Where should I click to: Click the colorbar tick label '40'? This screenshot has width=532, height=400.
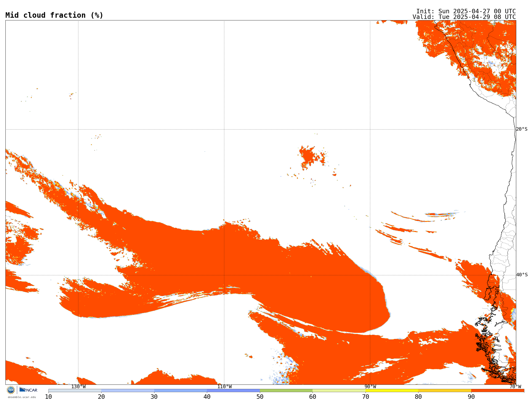[x=207, y=397]
